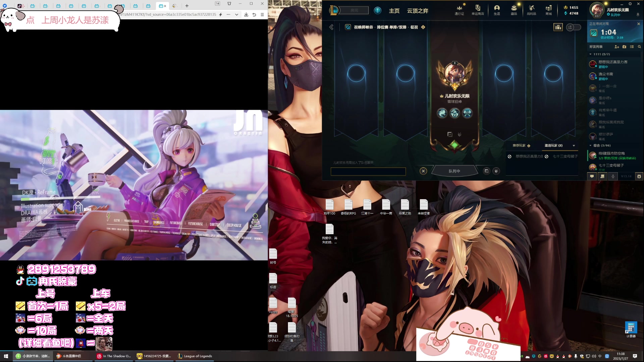
Task: Open the Windows Start menu
Action: [x=6, y=356]
